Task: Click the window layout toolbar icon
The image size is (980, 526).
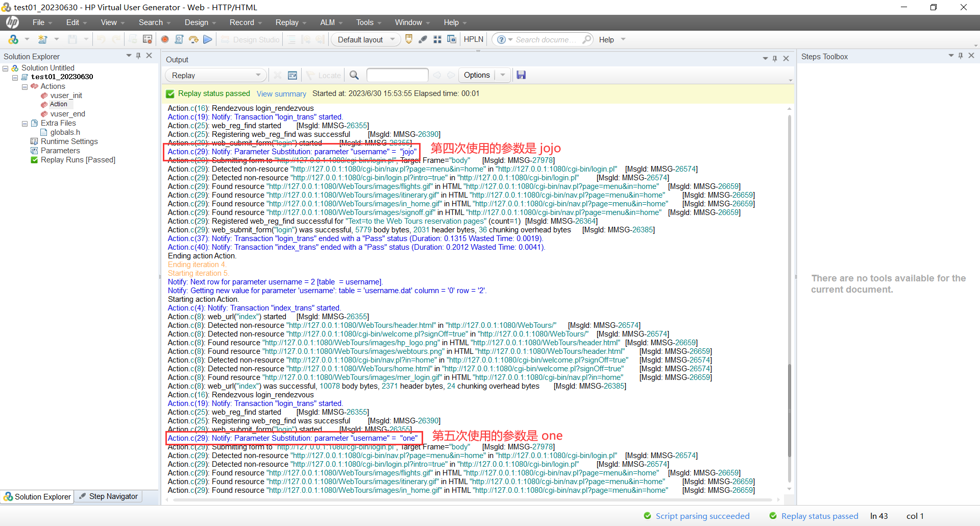Action: point(452,39)
